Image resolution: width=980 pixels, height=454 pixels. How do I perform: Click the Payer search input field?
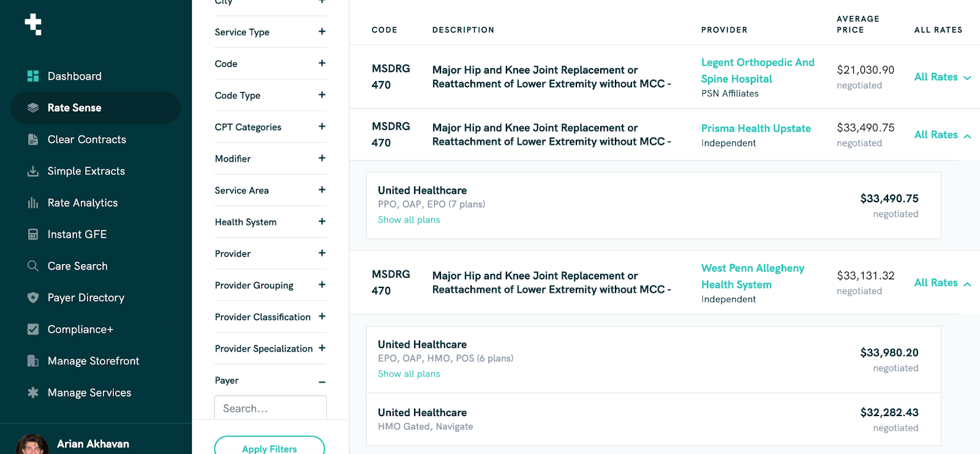coord(270,409)
